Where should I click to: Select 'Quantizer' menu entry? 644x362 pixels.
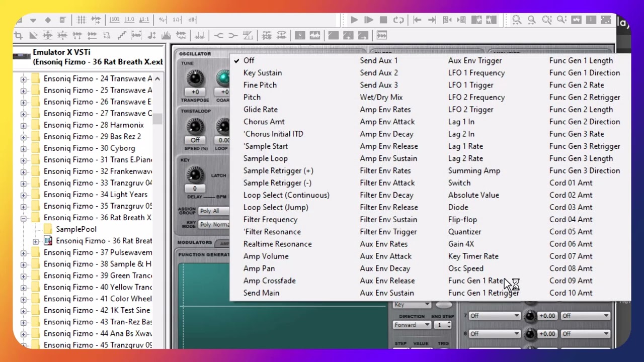pyautogui.click(x=464, y=232)
